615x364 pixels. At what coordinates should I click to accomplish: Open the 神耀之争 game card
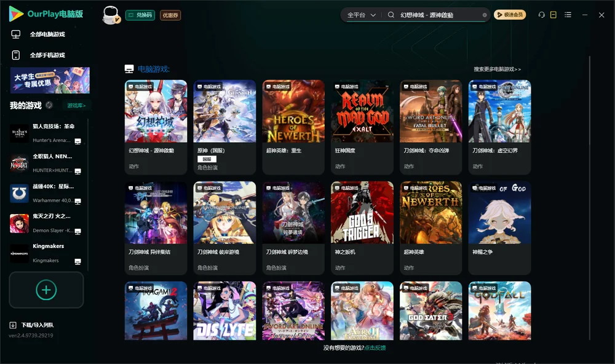pos(499,228)
